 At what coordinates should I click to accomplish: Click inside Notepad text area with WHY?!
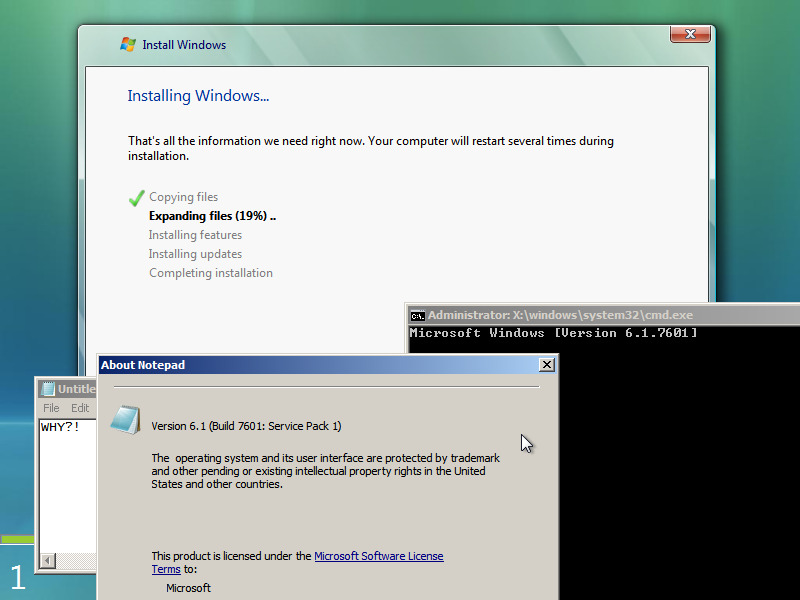[67, 485]
